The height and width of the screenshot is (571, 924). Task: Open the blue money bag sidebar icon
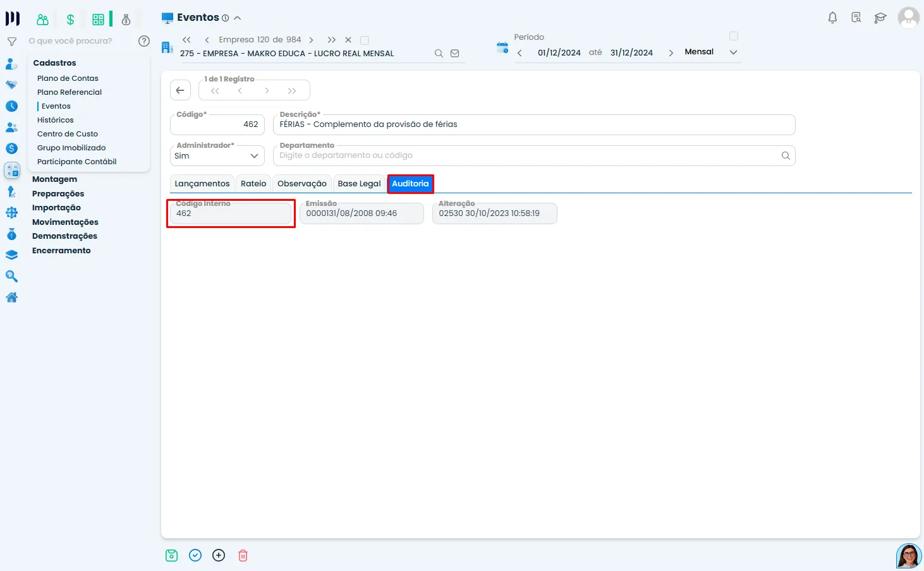pyautogui.click(x=11, y=234)
